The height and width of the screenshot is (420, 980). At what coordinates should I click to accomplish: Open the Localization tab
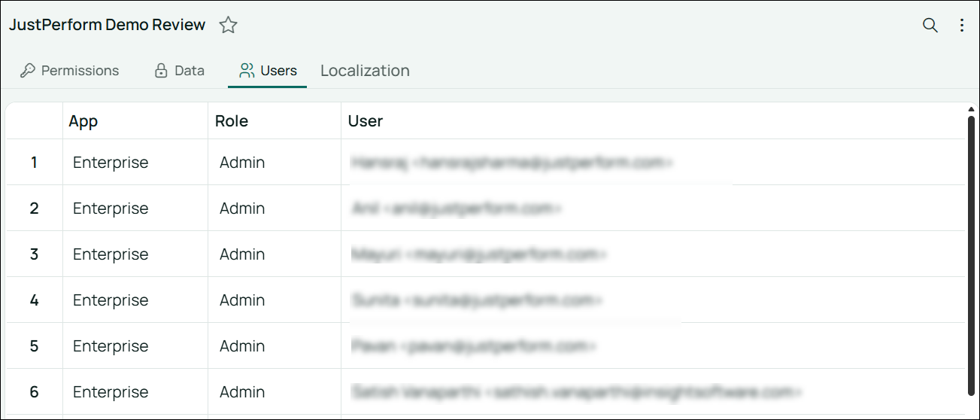(x=365, y=71)
